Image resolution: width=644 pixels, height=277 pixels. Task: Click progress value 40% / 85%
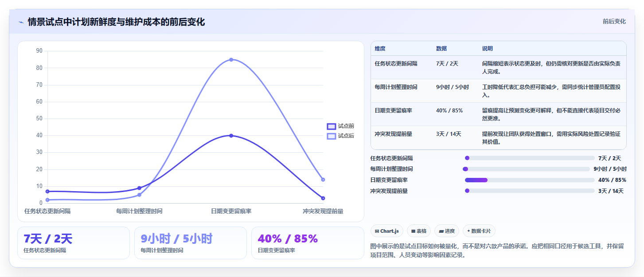(612, 180)
